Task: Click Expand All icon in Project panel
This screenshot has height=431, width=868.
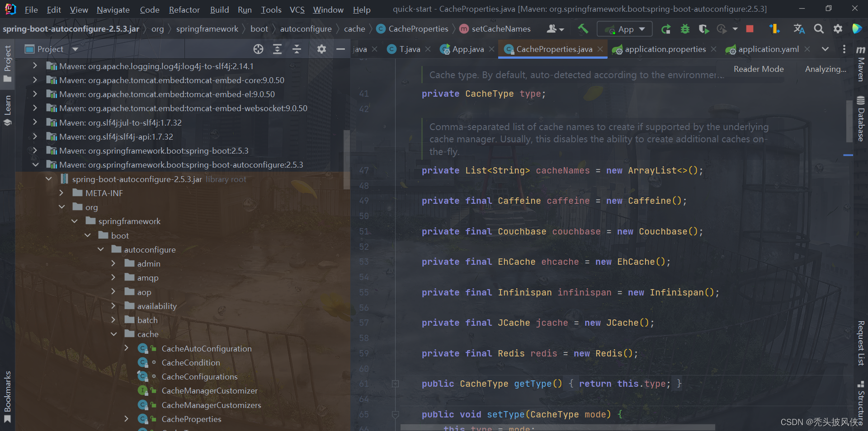Action: pos(277,49)
